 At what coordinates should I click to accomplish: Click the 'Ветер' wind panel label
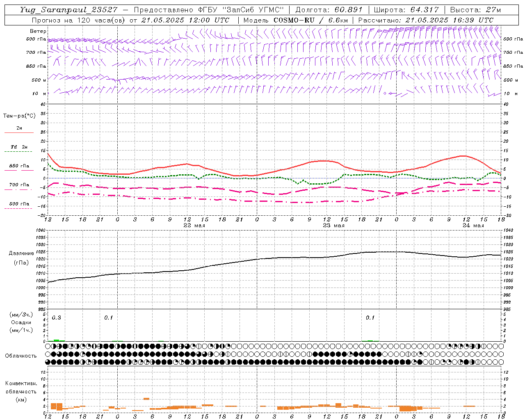point(38,31)
